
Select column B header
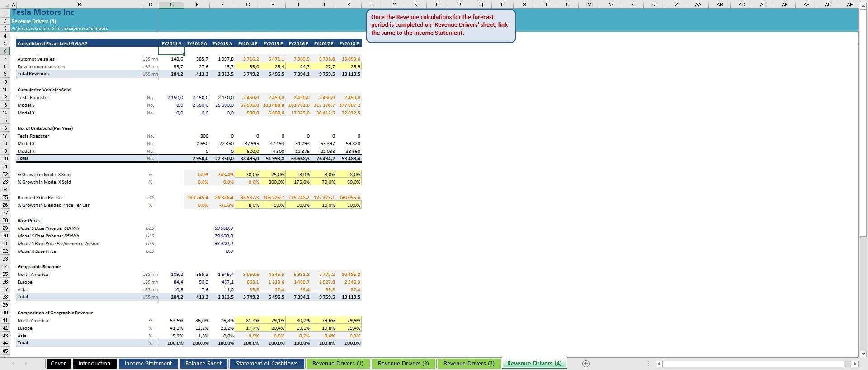click(80, 5)
